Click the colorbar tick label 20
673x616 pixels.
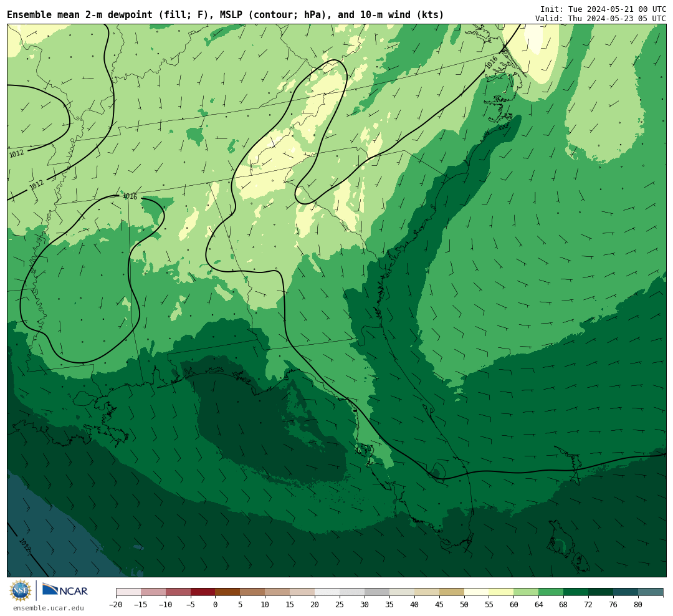pos(315,605)
